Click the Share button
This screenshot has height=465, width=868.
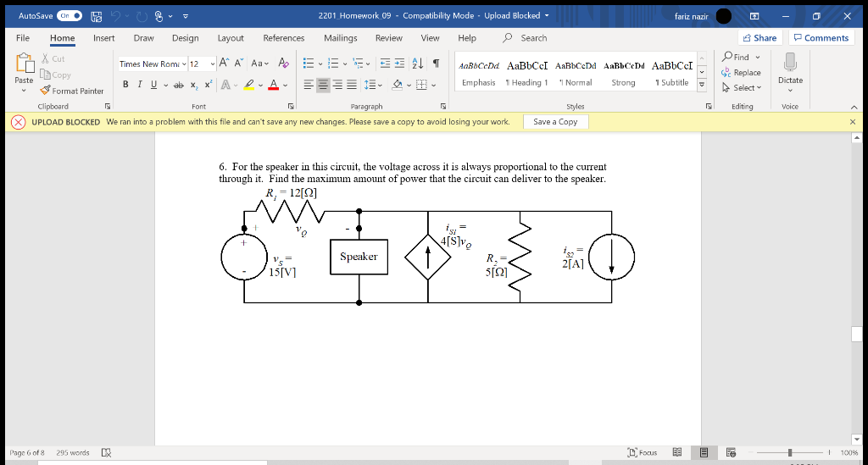pos(759,37)
